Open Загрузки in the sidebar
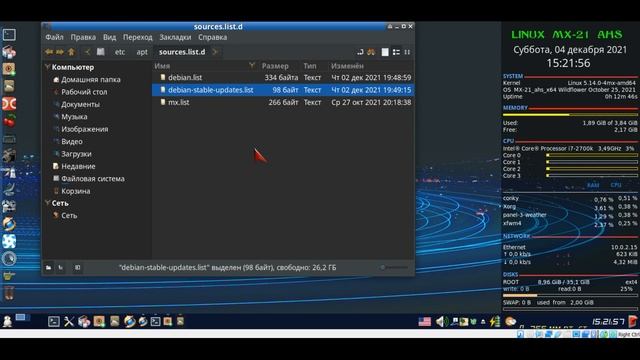Screen dimensions: 640x360 coord(76,154)
